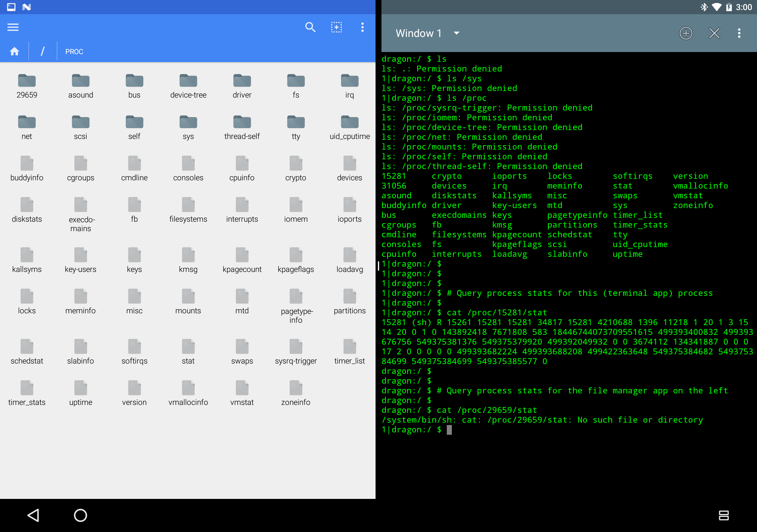757x532 pixels.
Task: Go to home directory icon
Action: tap(14, 51)
